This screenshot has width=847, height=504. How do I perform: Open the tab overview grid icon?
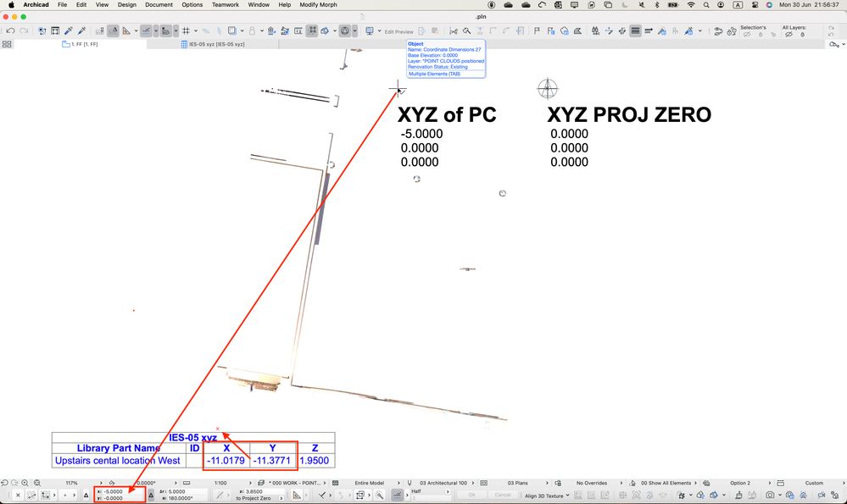[x=7, y=44]
